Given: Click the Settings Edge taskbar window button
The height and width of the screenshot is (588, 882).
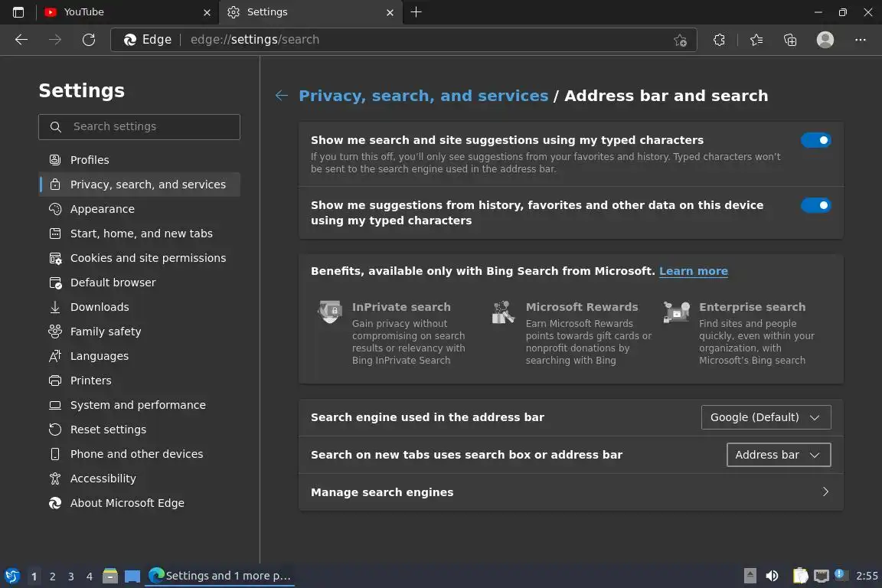Looking at the screenshot, I should pos(220,576).
